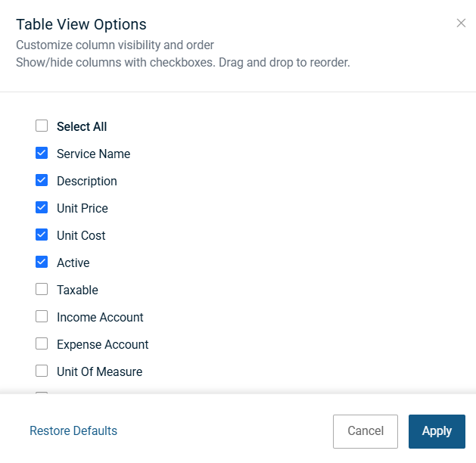476x463 pixels.
Task: Check the Select All checkbox
Action: pos(42,126)
